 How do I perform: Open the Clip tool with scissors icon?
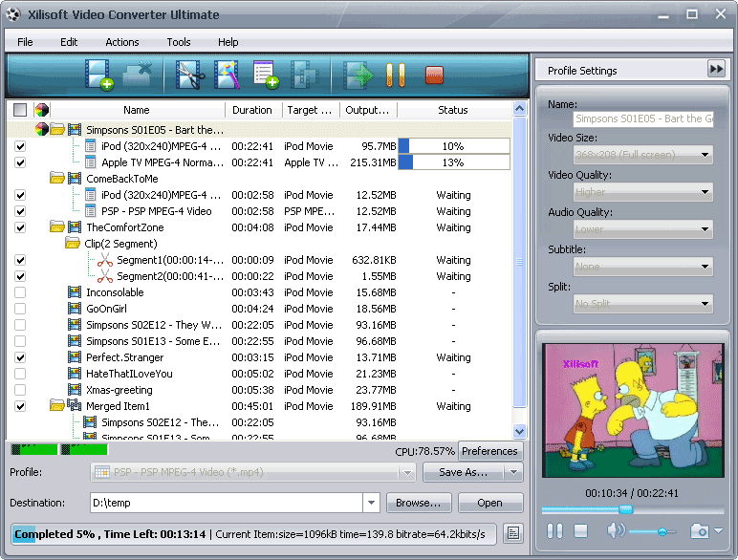[x=190, y=75]
